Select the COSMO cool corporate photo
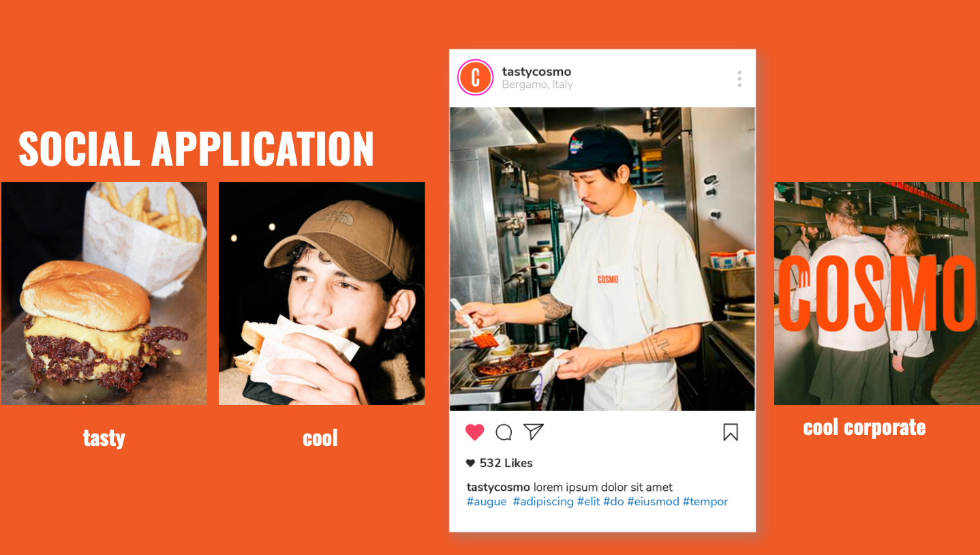 (x=877, y=293)
